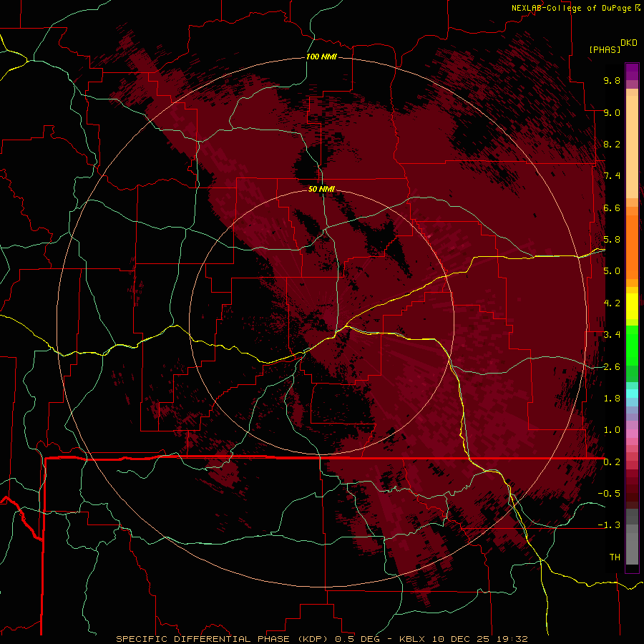This screenshot has height=644, width=644.
Task: Click the 0.2 value on the color scale
Action: 612,462
